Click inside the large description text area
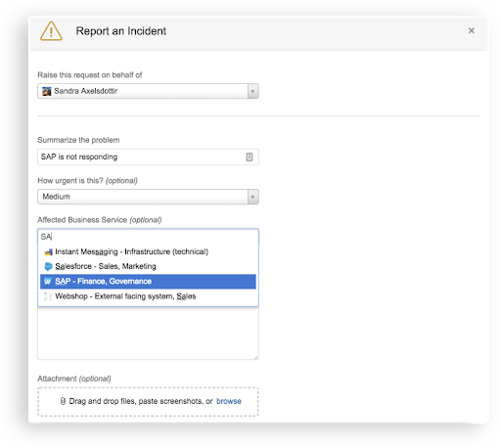The width and height of the screenshot is (501, 448). (x=148, y=334)
